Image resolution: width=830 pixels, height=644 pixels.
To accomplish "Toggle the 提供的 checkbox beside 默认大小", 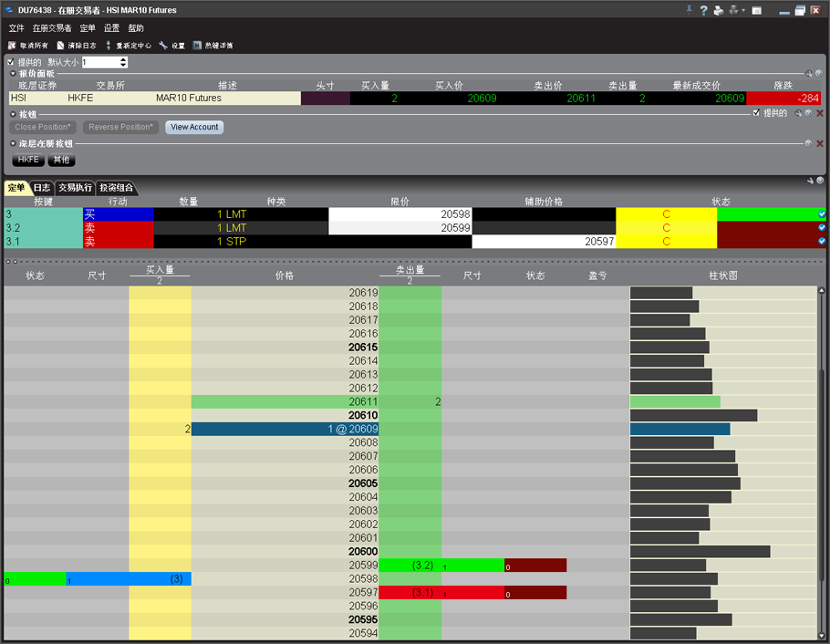I will coord(11,62).
